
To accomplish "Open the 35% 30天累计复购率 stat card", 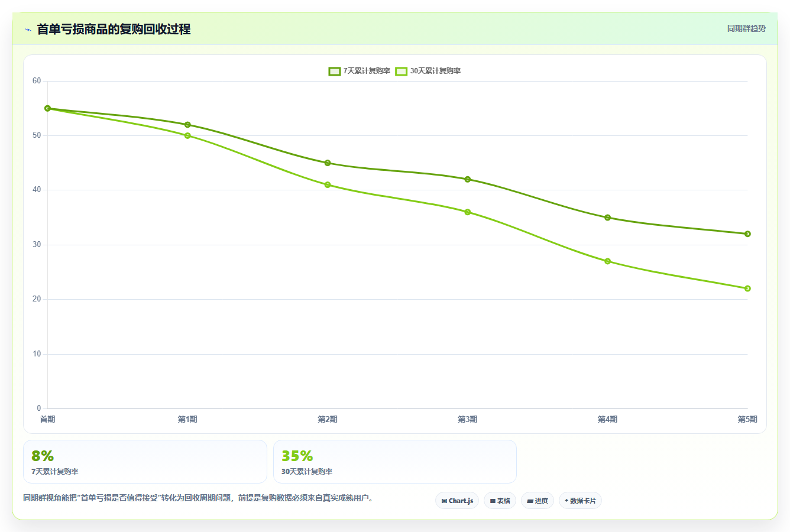I will [x=395, y=462].
